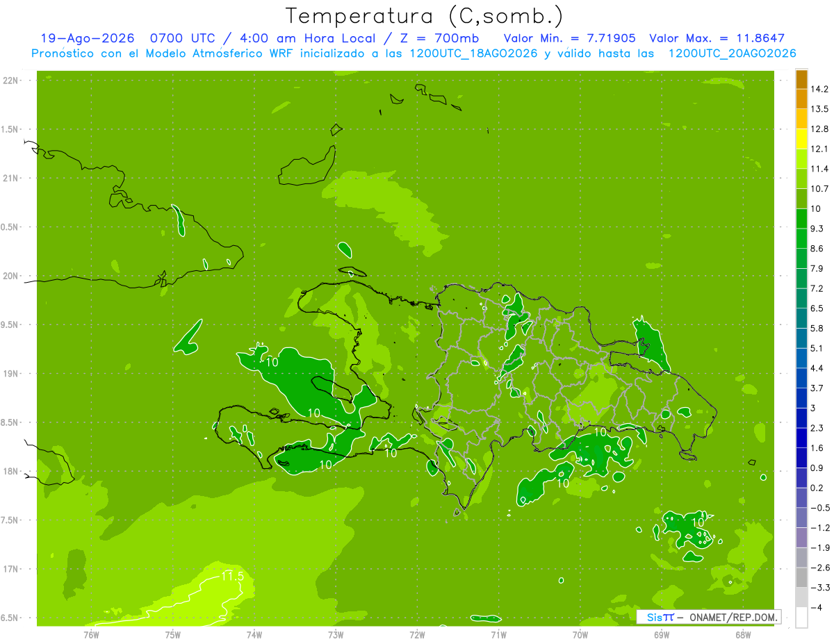The height and width of the screenshot is (644, 834).
Task: Click the title "Temperatura (C,somb.)"
Action: (x=424, y=15)
